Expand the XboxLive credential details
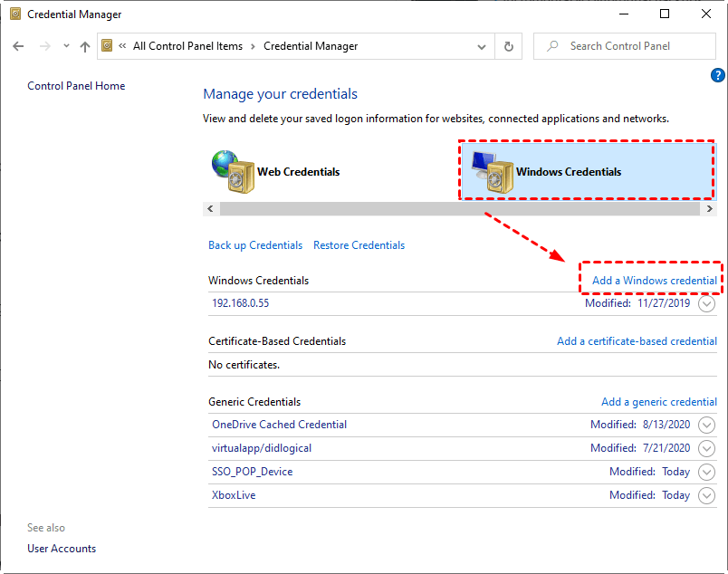Viewport: 728px width, 574px height. coord(707,495)
